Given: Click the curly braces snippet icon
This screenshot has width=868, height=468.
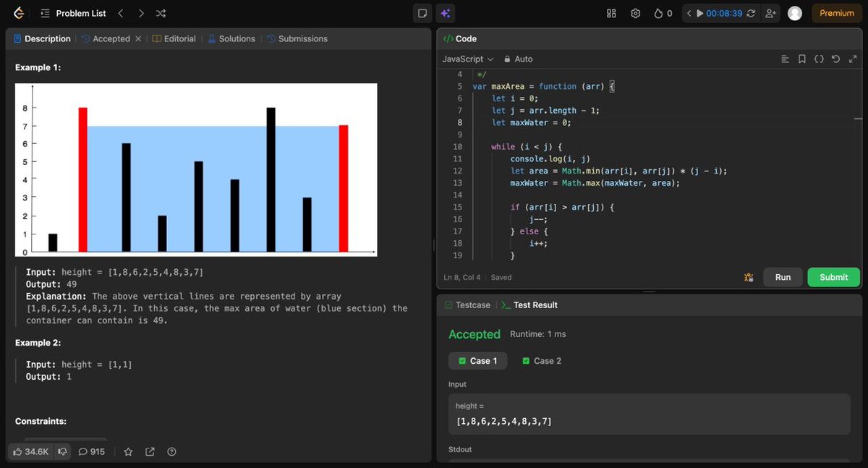Looking at the screenshot, I should click(819, 59).
